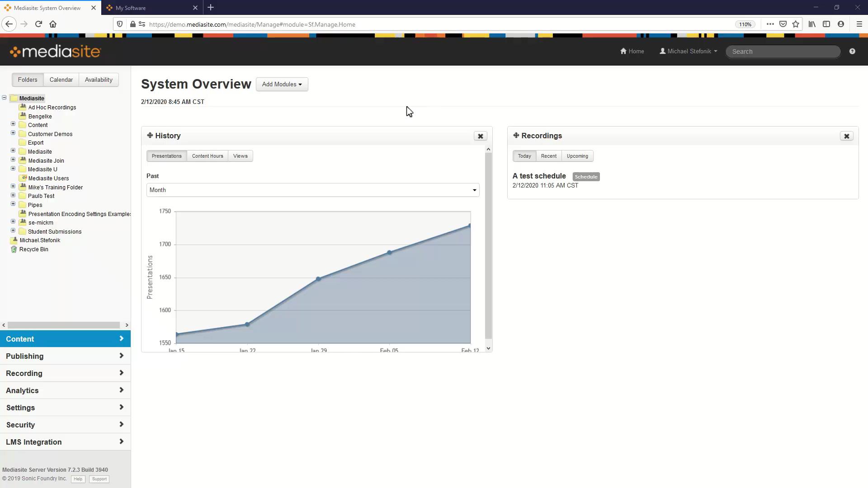This screenshot has width=868, height=488.
Task: Click the folder tree horizontal scrollbar
Action: pyautogui.click(x=63, y=325)
